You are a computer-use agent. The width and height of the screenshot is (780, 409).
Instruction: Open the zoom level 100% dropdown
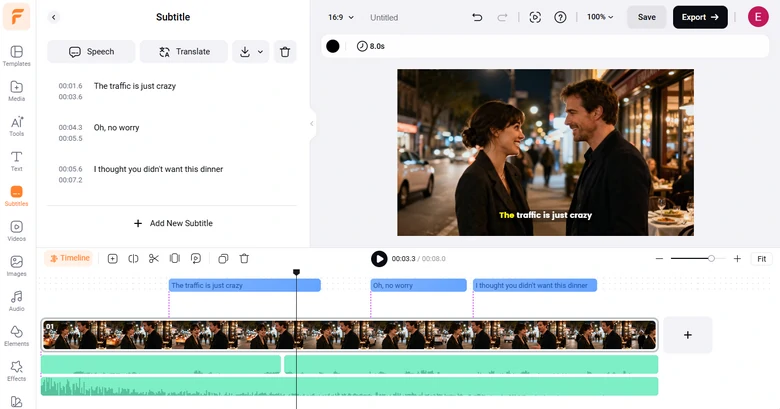[600, 17]
